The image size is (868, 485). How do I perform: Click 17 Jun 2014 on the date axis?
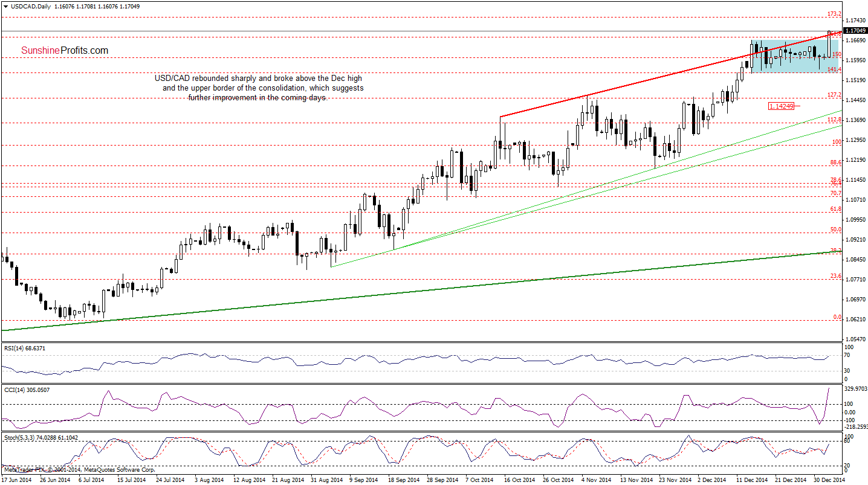coord(18,480)
